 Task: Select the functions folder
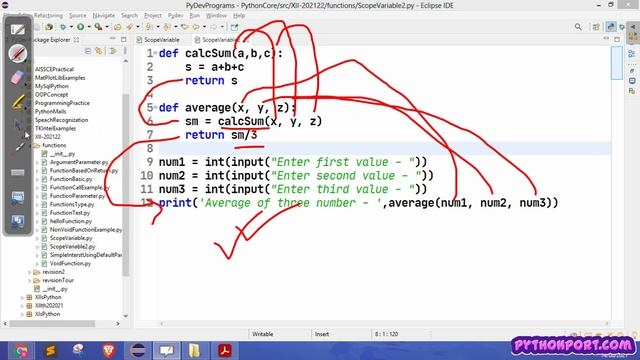pyautogui.click(x=54, y=145)
